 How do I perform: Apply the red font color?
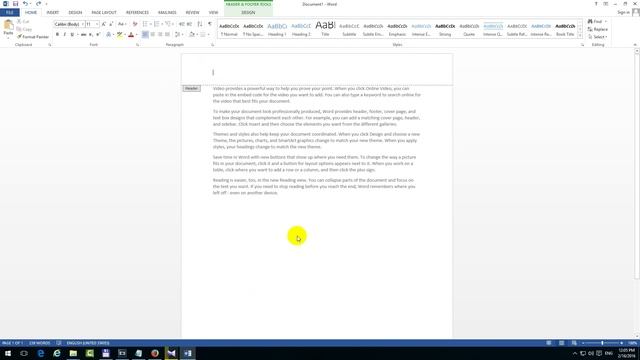click(x=131, y=35)
